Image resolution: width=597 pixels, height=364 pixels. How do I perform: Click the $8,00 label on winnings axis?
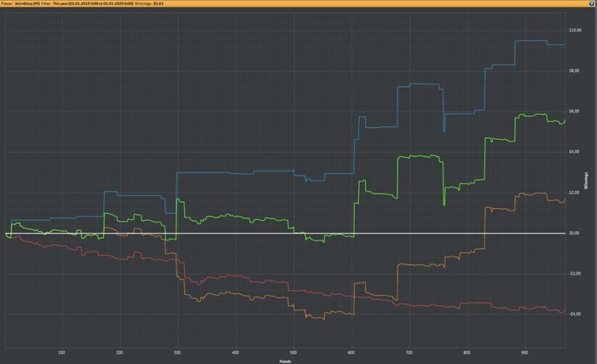tap(574, 71)
